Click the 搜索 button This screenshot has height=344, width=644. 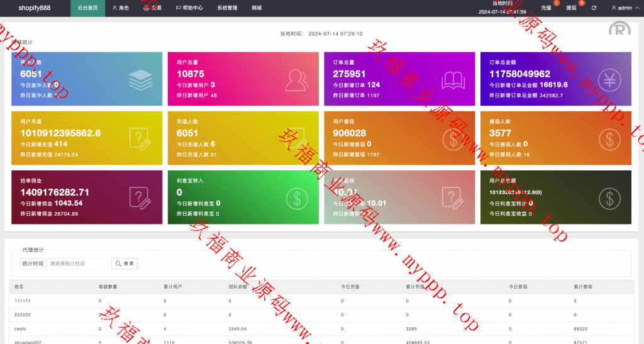[x=125, y=264]
